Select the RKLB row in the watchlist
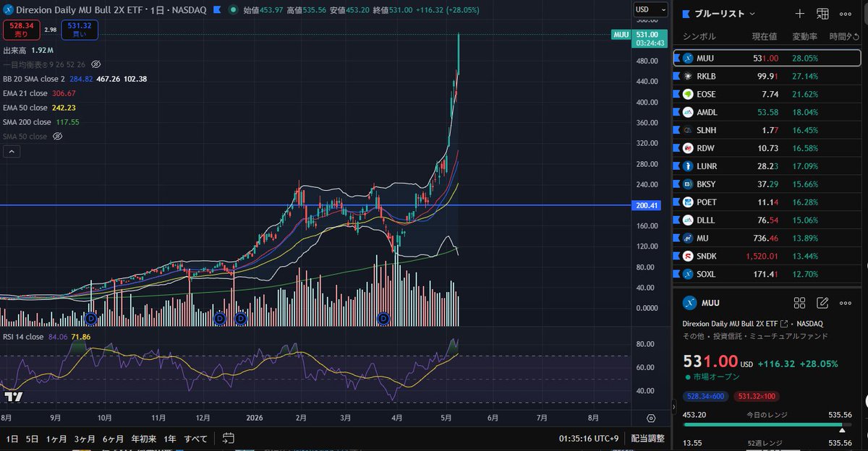868x451 pixels. 767,76
